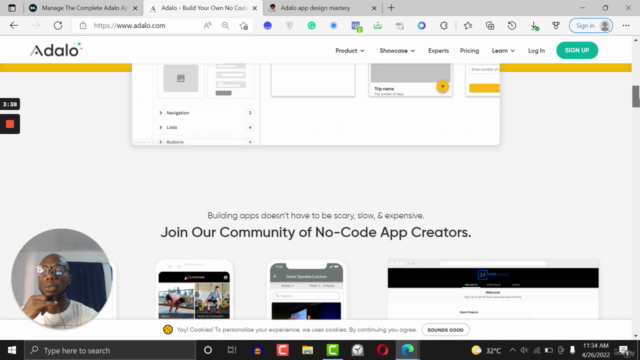Switch to Adalo app design mastery tab
The height and width of the screenshot is (360, 640).
click(x=322, y=8)
